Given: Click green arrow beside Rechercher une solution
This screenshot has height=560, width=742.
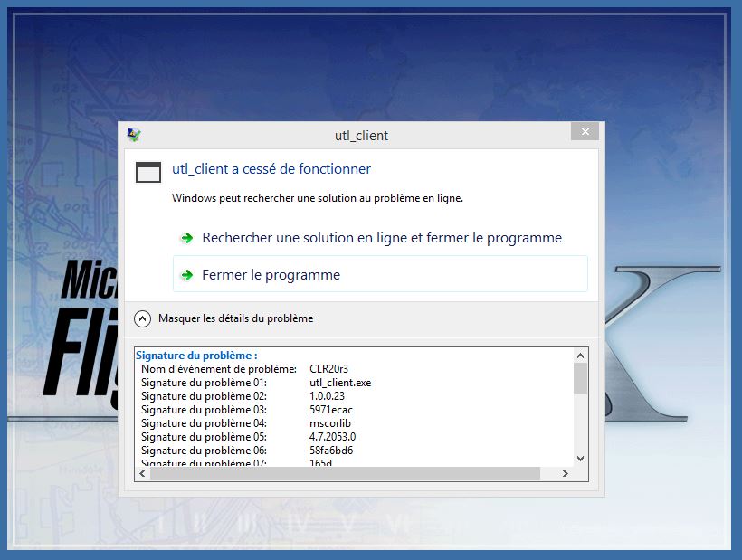Looking at the screenshot, I should [x=187, y=238].
